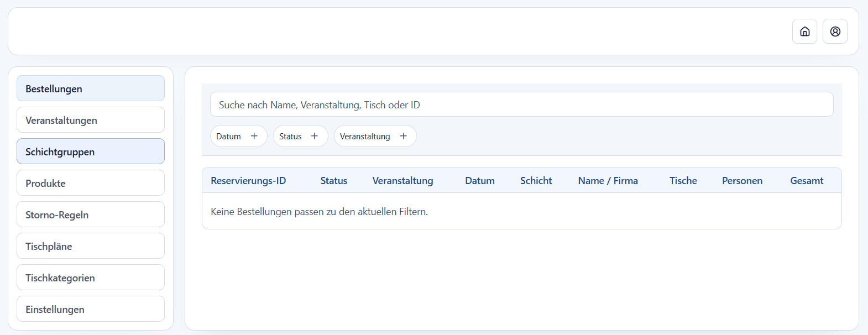Image resolution: width=868 pixels, height=335 pixels.
Task: Click the Reservierungs-ID column header
Action: [248, 181]
